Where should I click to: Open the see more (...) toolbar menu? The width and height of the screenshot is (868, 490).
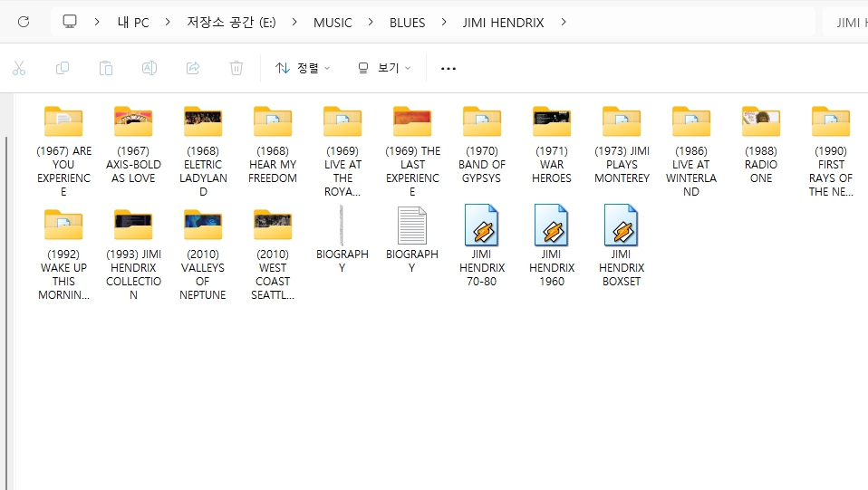pos(448,68)
